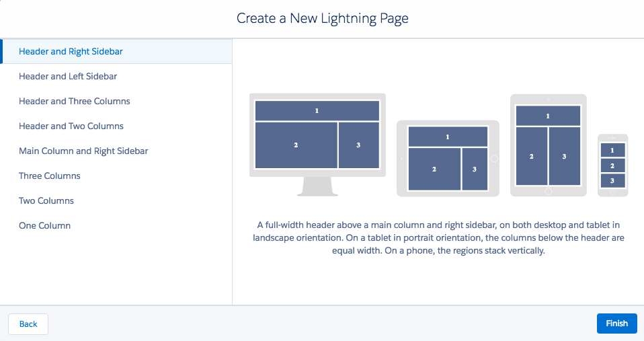Choose Main Column and Right Sidebar
The image size is (644, 341).
coord(116,151)
